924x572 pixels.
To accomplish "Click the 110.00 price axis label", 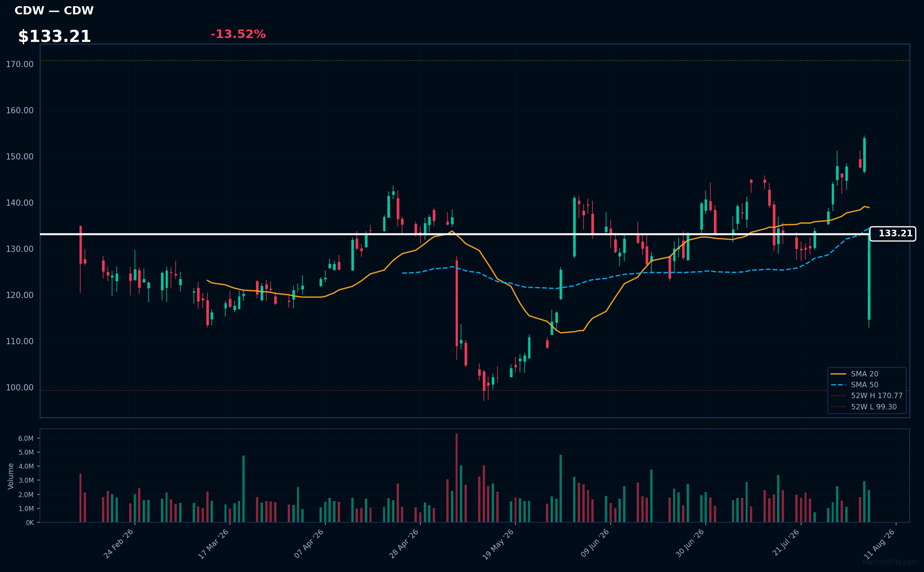I will click(20, 341).
